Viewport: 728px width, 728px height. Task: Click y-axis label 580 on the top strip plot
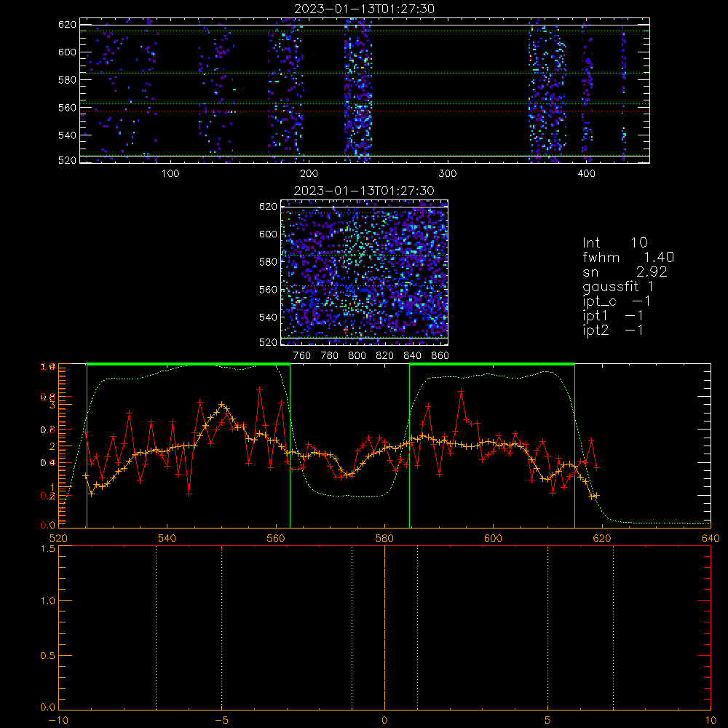(x=67, y=80)
